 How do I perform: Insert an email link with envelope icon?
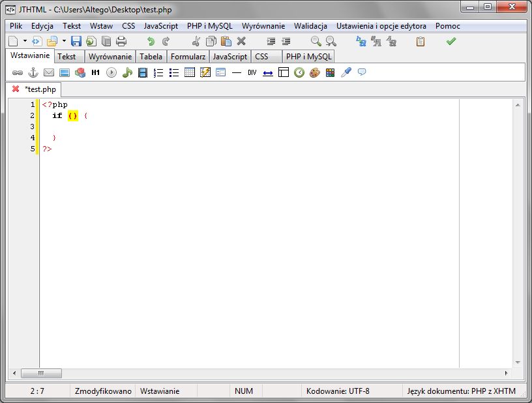pos(49,72)
